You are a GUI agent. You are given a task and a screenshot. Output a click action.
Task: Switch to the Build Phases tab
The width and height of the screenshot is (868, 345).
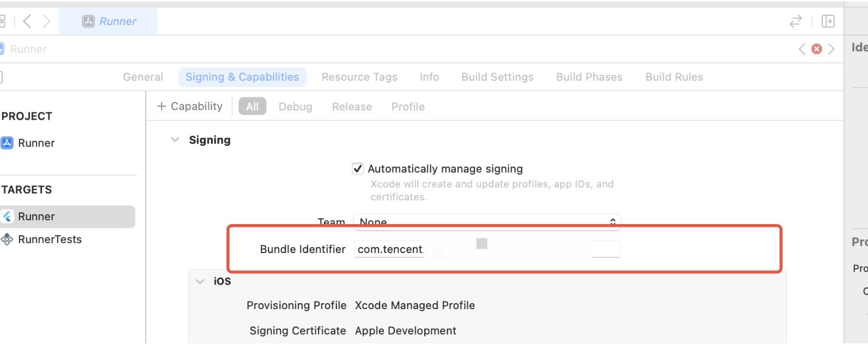[589, 77]
